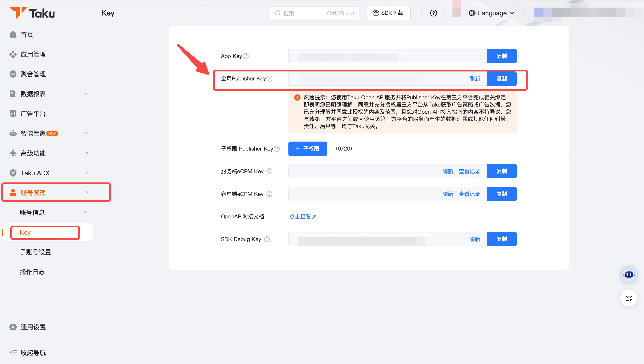644x364 pixels.
Task: Click the 通用设置 gear icon
Action: click(x=13, y=327)
